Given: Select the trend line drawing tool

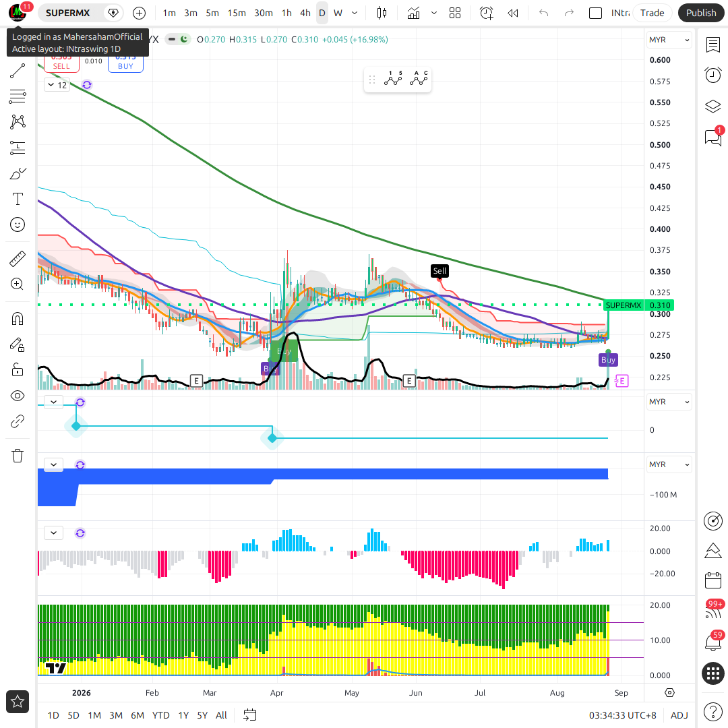Looking at the screenshot, I should 18,71.
